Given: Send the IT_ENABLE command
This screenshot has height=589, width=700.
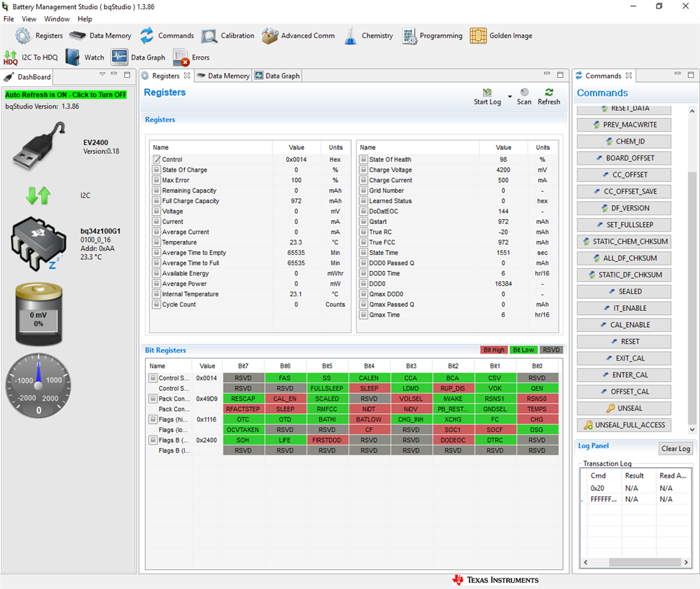Looking at the screenshot, I should click(624, 308).
